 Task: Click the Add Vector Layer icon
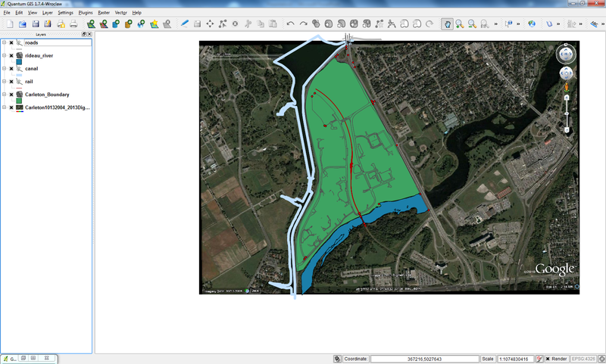coord(91,24)
